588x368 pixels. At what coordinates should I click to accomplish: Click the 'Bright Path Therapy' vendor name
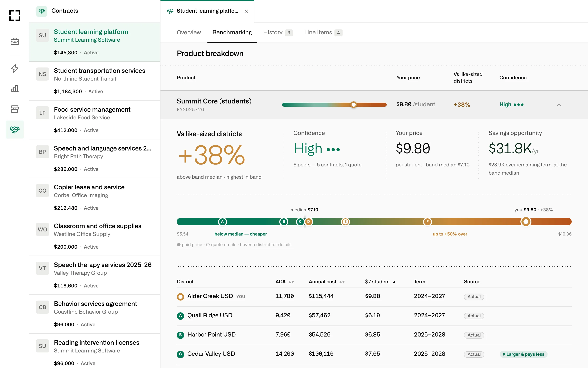[x=78, y=156]
